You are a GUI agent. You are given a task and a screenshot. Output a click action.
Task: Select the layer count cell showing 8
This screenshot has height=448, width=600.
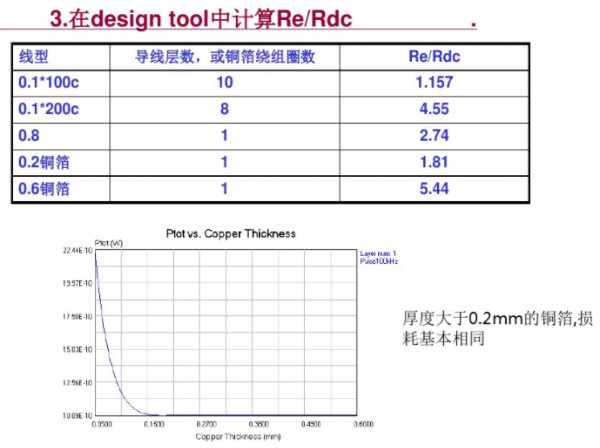(225, 108)
